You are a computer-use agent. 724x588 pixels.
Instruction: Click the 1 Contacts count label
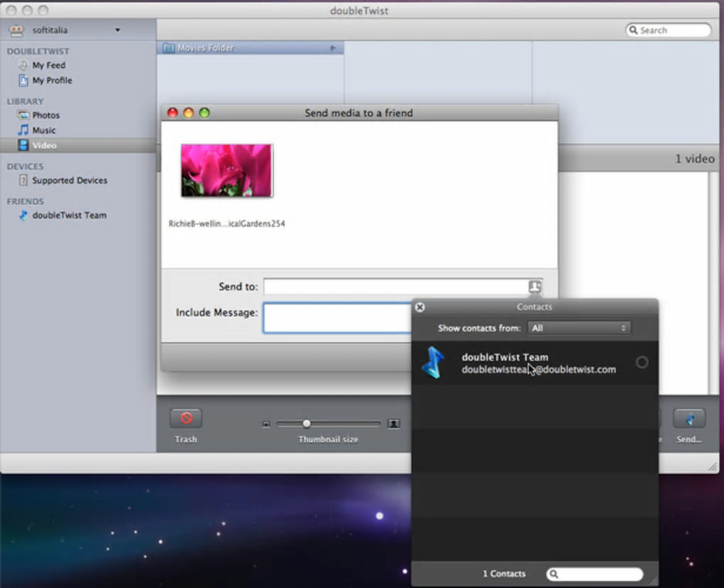click(504, 574)
